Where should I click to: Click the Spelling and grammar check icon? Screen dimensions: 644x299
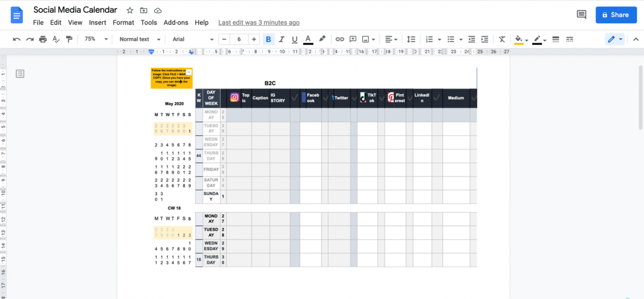(56, 39)
